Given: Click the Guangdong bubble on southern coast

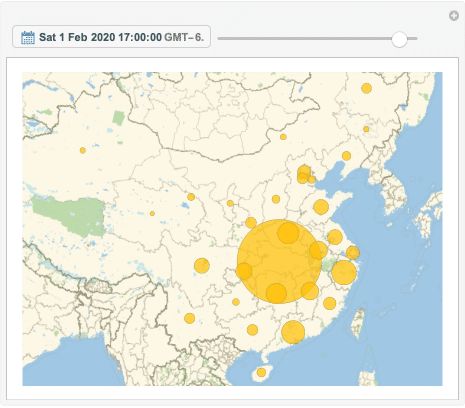Looking at the screenshot, I should (293, 332).
